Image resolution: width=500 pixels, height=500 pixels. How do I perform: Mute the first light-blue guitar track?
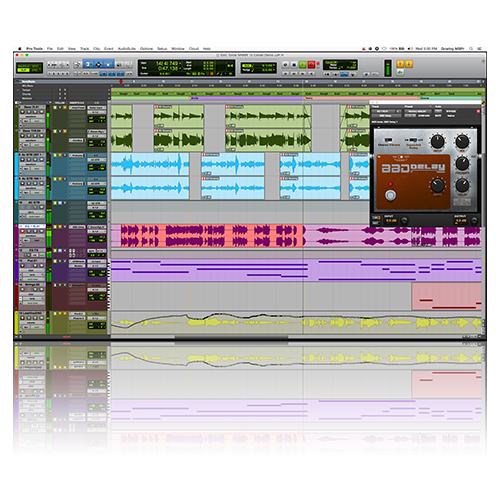(41, 159)
